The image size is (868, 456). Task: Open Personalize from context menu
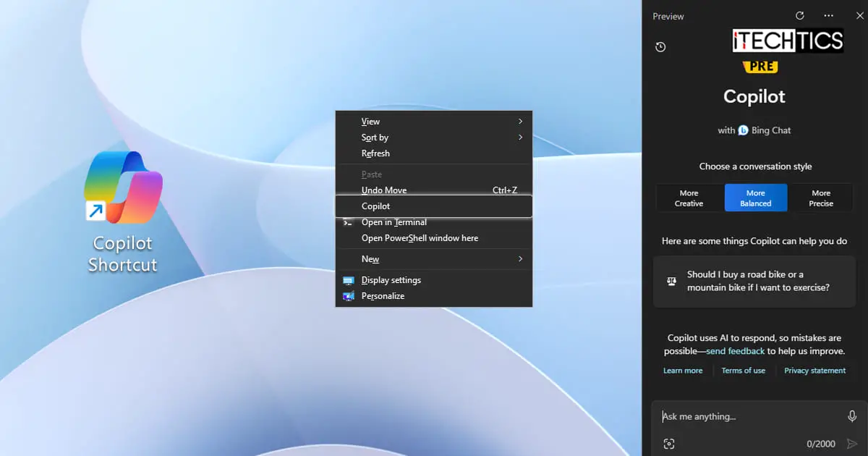point(434,296)
